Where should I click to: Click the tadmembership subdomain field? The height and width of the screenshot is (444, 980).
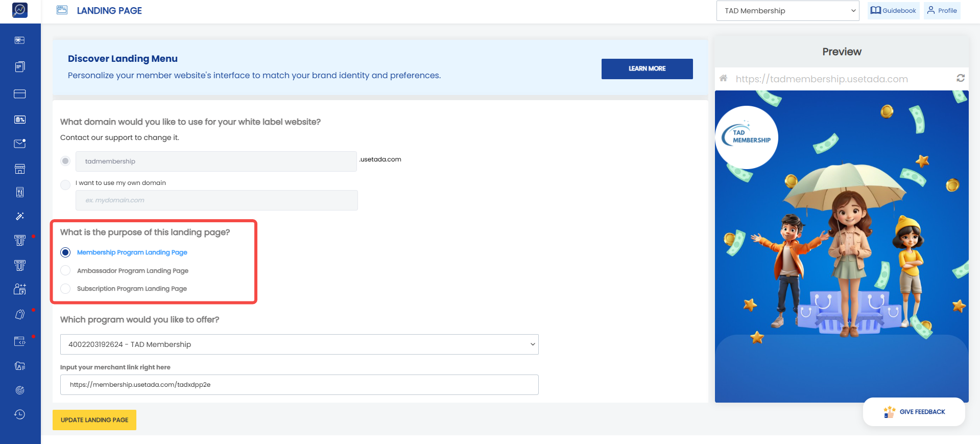[216, 161]
